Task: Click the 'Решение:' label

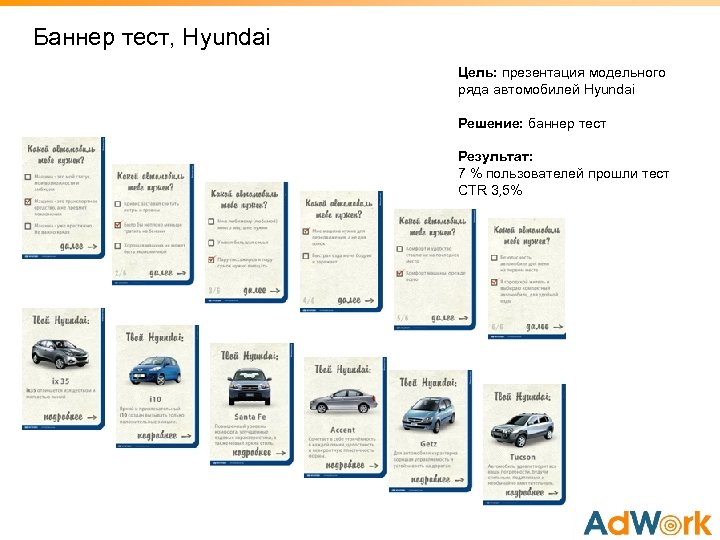Action: [x=490, y=124]
